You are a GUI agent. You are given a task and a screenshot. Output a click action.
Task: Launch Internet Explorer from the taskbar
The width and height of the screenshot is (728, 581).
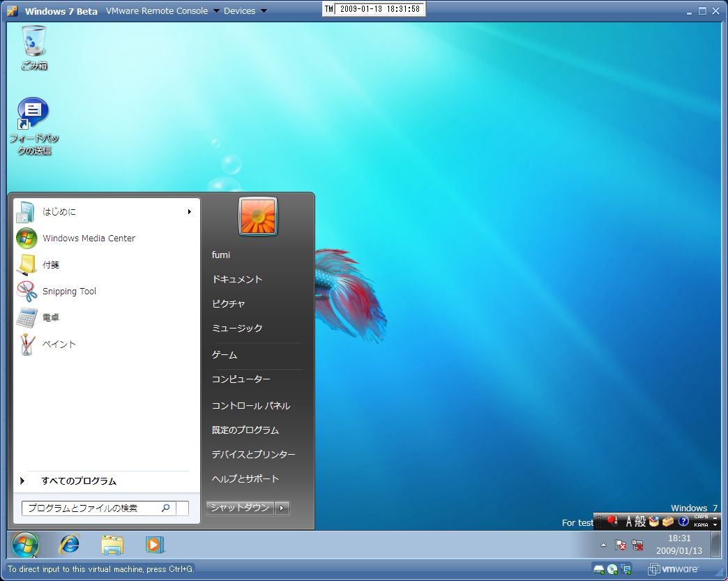pos(69,544)
